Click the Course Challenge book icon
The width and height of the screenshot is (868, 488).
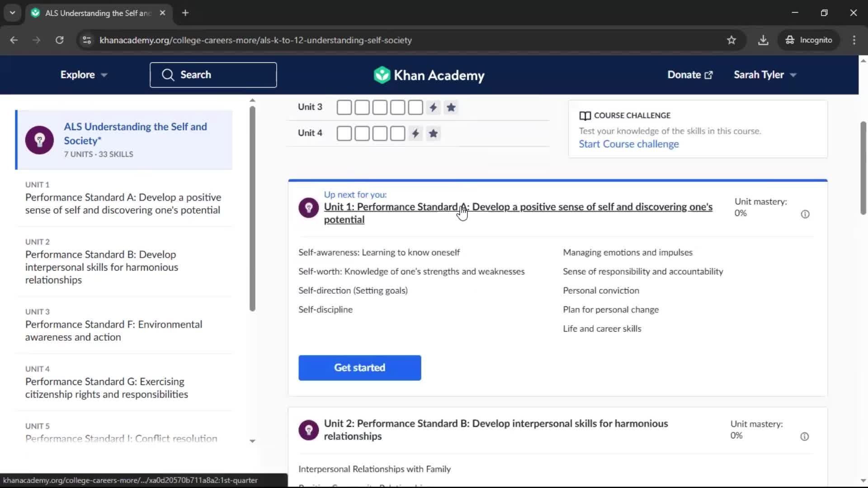pos(585,116)
